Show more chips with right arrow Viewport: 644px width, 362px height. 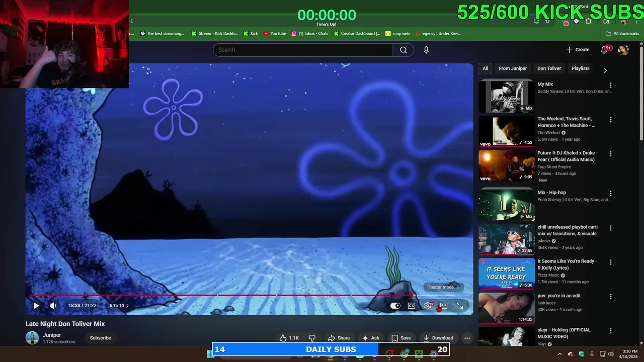point(605,70)
